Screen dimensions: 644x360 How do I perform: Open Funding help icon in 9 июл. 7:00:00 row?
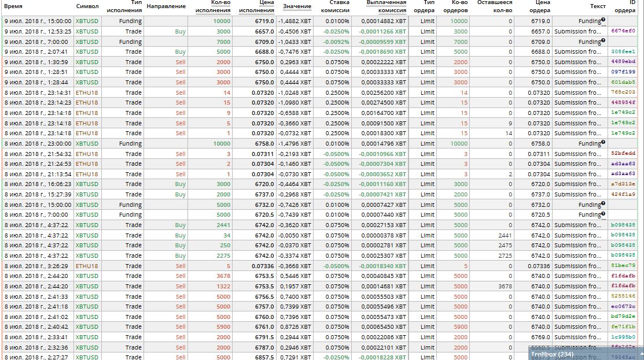(x=603, y=40)
